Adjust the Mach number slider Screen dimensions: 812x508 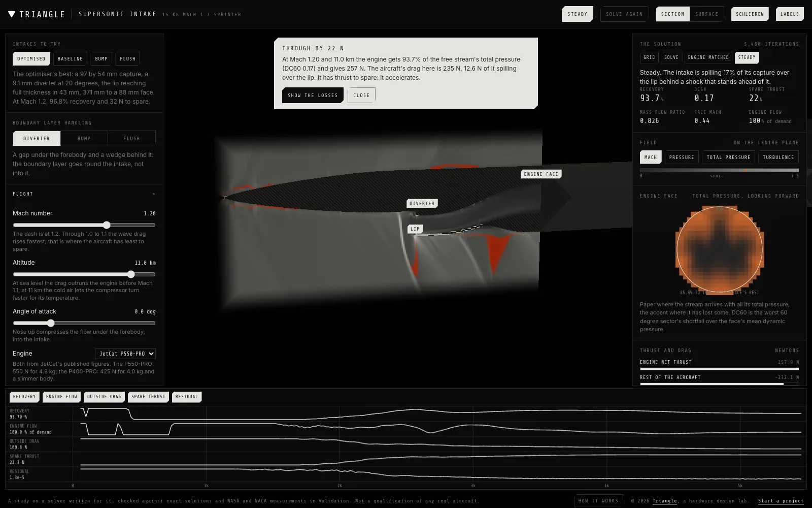[x=84, y=225]
